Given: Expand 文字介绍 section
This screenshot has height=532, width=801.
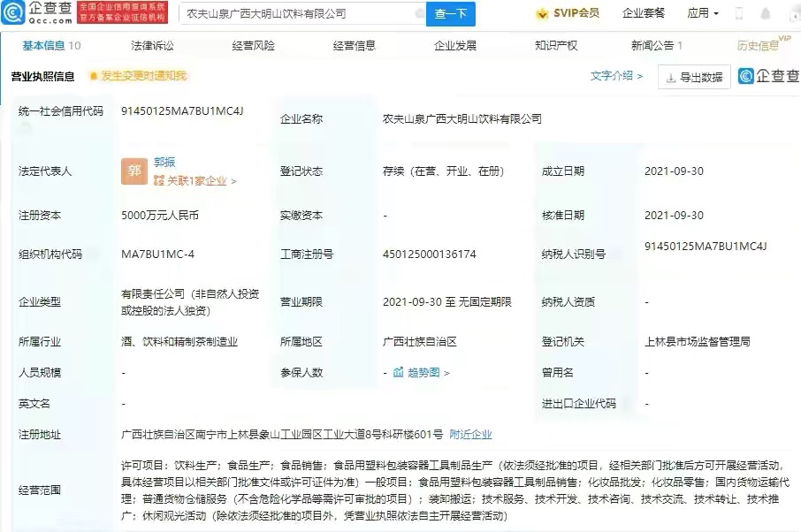Looking at the screenshot, I should click(616, 76).
